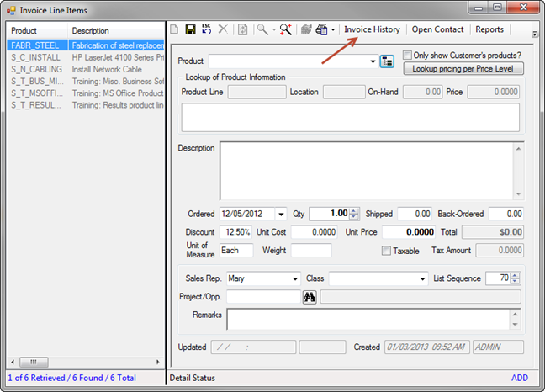Viewport: 545px width, 392px height.
Task: Click the Invoice Line Items window icon
Action: coord(11,10)
